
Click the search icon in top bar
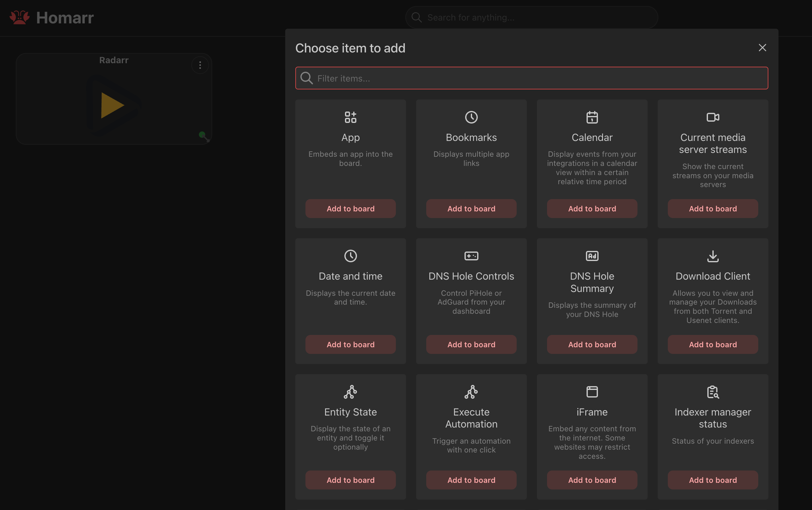416,17
